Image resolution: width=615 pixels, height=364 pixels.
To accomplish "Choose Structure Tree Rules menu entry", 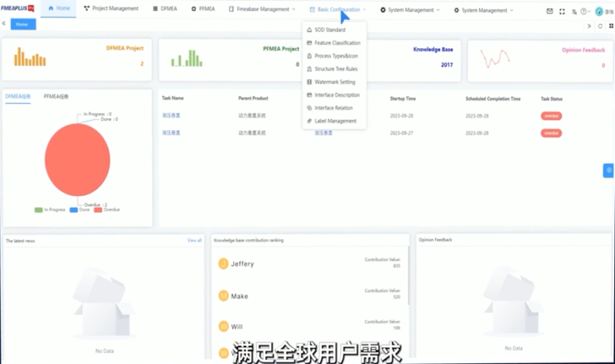I will point(334,69).
